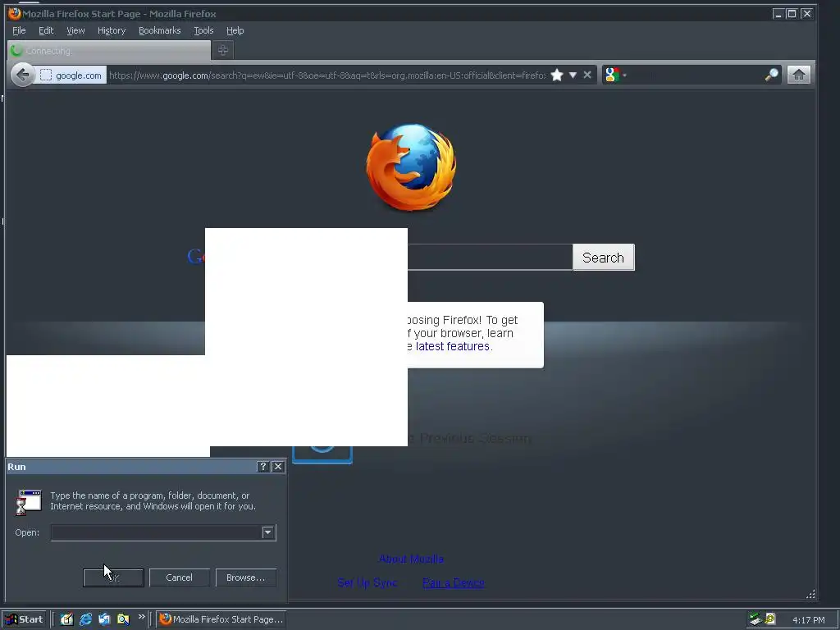Open the Help menu
The image size is (840, 630).
[235, 30]
